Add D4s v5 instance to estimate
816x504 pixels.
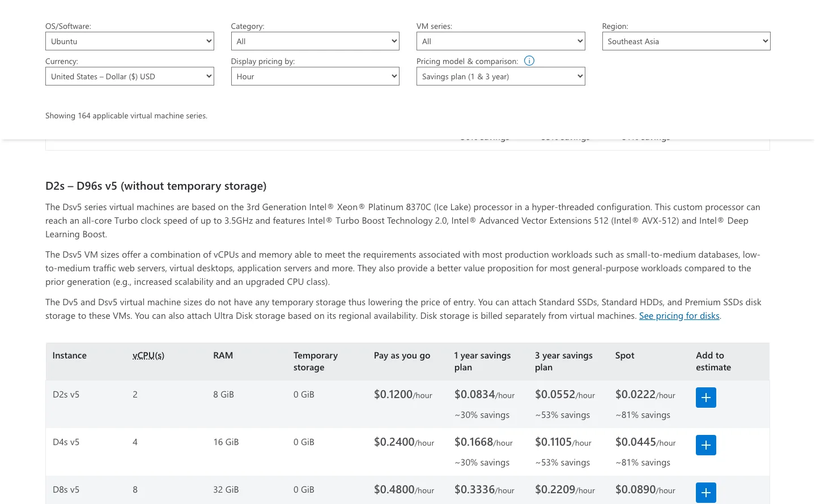click(x=705, y=445)
